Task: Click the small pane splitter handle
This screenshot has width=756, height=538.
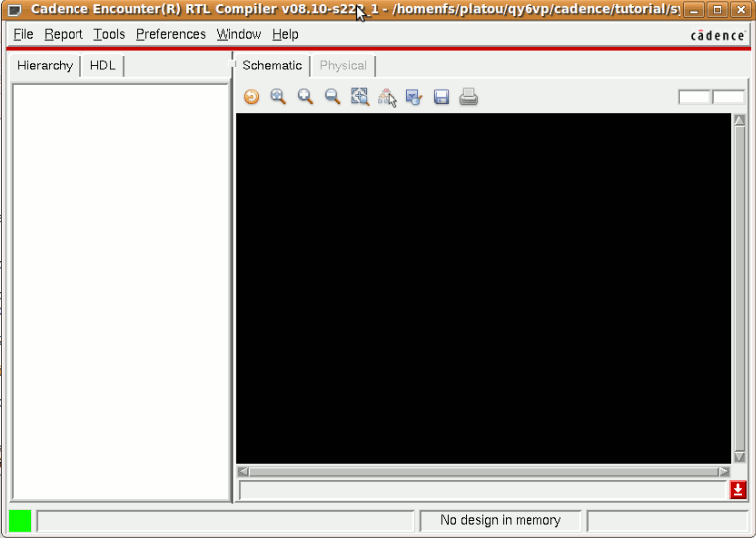Action: click(x=232, y=65)
